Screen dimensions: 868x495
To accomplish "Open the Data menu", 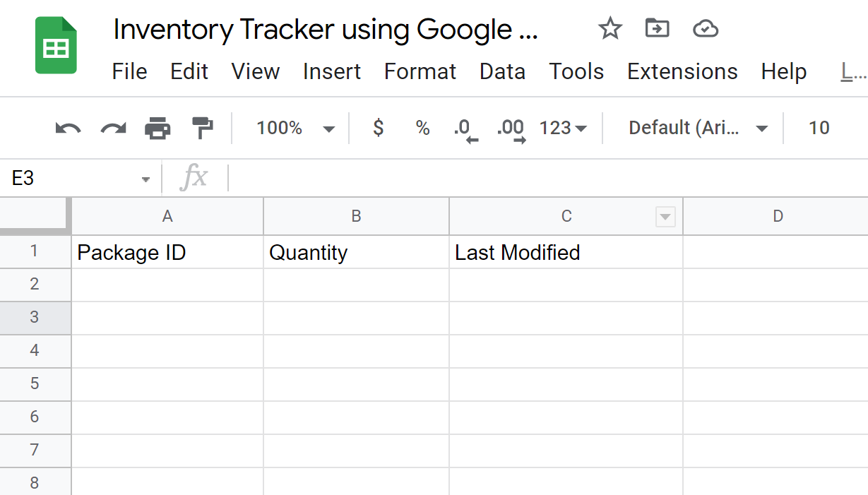I will click(x=502, y=71).
